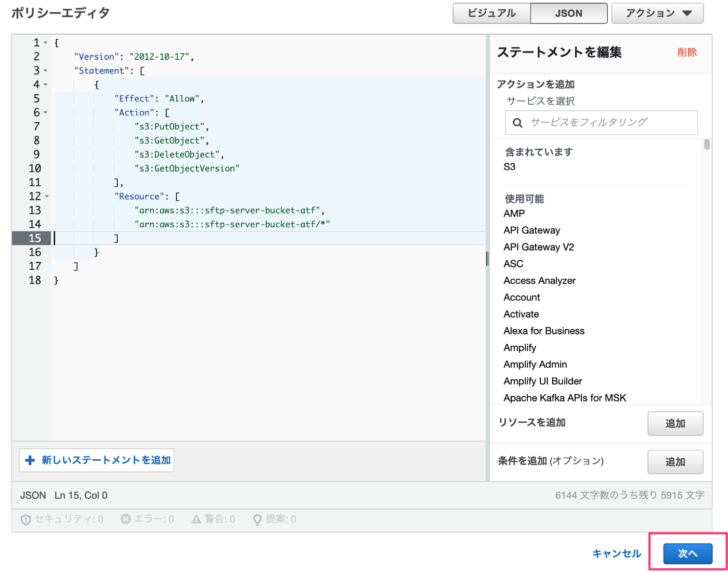Choose API Gateway V2 service

pyautogui.click(x=539, y=247)
